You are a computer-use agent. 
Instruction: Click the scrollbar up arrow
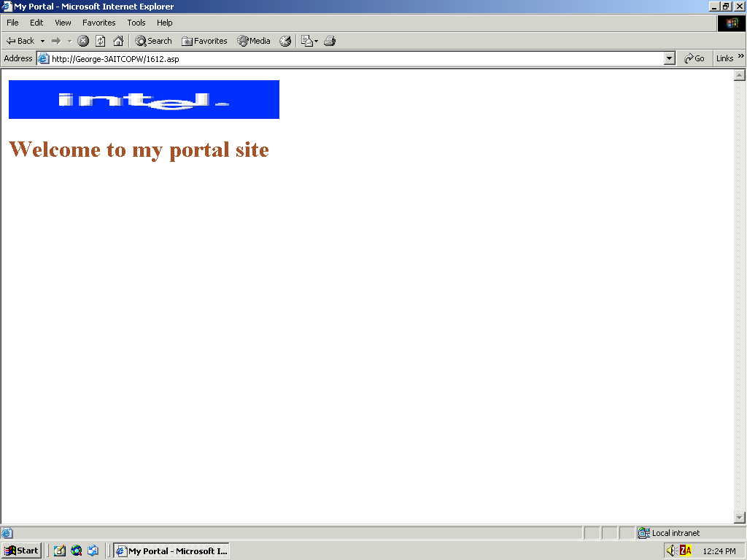[740, 75]
